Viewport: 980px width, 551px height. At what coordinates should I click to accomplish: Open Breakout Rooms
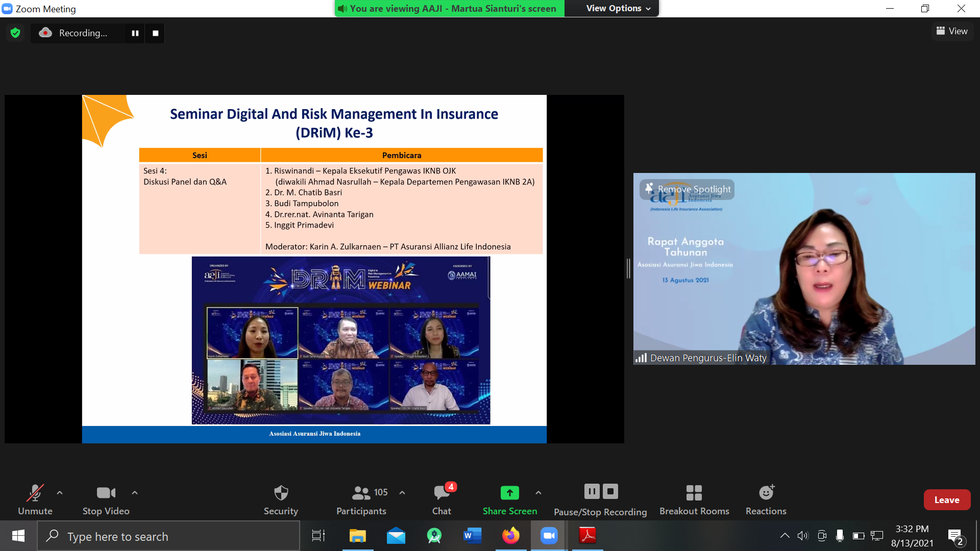[x=694, y=500]
